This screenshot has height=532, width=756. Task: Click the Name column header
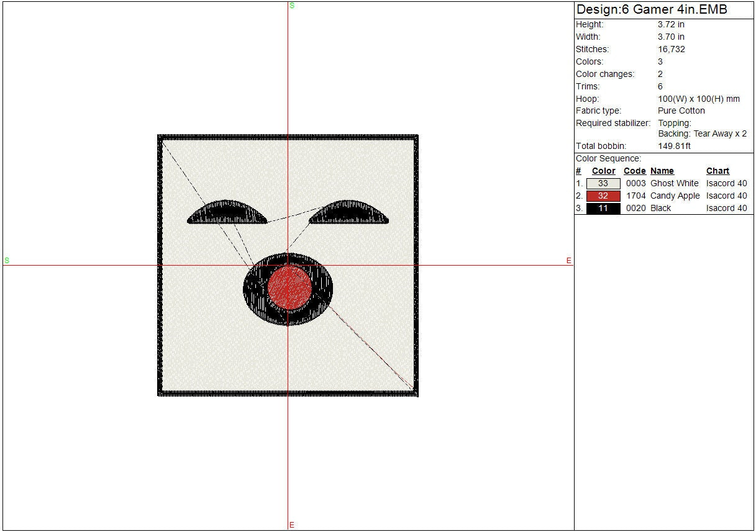coord(662,171)
